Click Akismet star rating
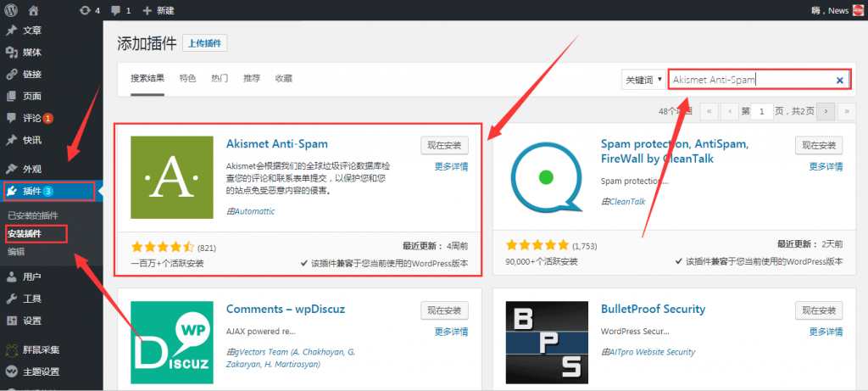The height and width of the screenshot is (391, 868). 163,246
